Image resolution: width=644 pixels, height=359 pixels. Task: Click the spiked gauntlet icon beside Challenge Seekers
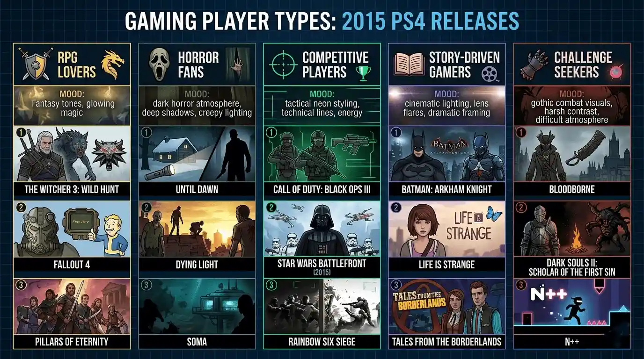[x=534, y=64]
